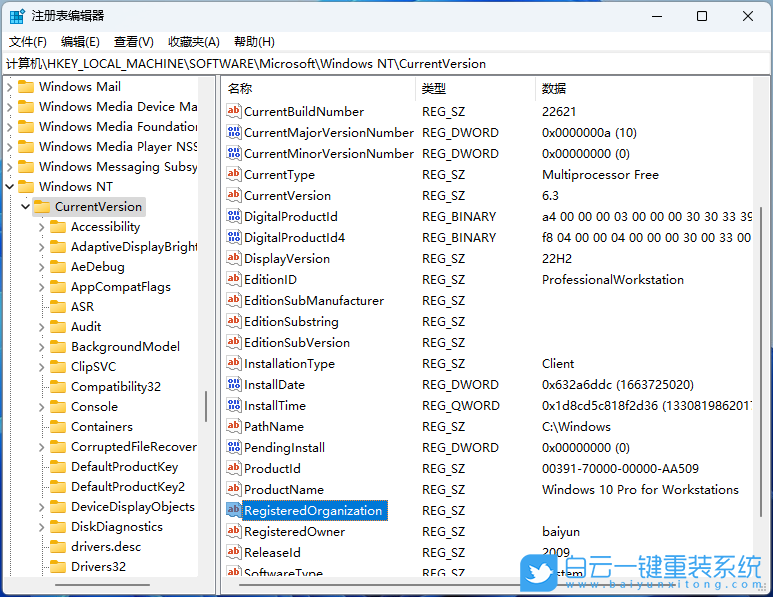
Task: Select the EditionSubVersion value name
Action: pyautogui.click(x=297, y=342)
